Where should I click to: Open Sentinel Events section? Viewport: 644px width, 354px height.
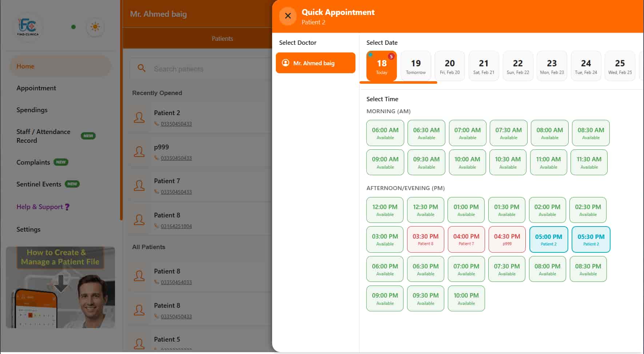[x=39, y=184]
